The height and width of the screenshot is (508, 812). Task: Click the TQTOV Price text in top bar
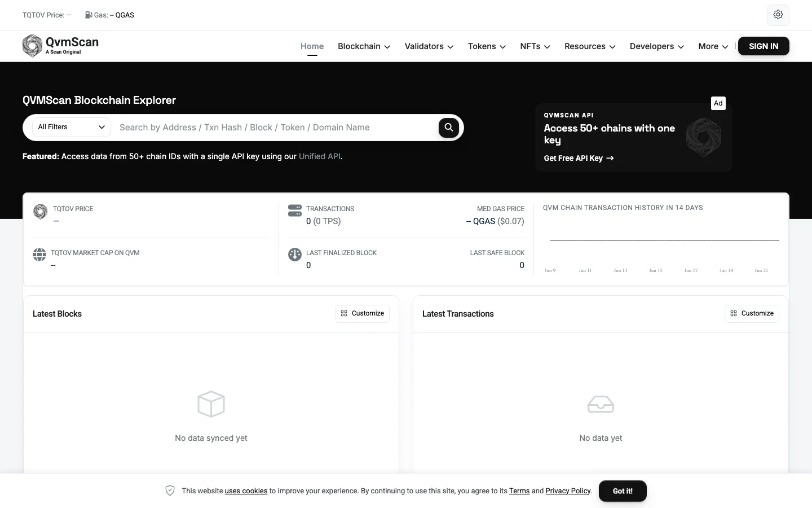(47, 15)
